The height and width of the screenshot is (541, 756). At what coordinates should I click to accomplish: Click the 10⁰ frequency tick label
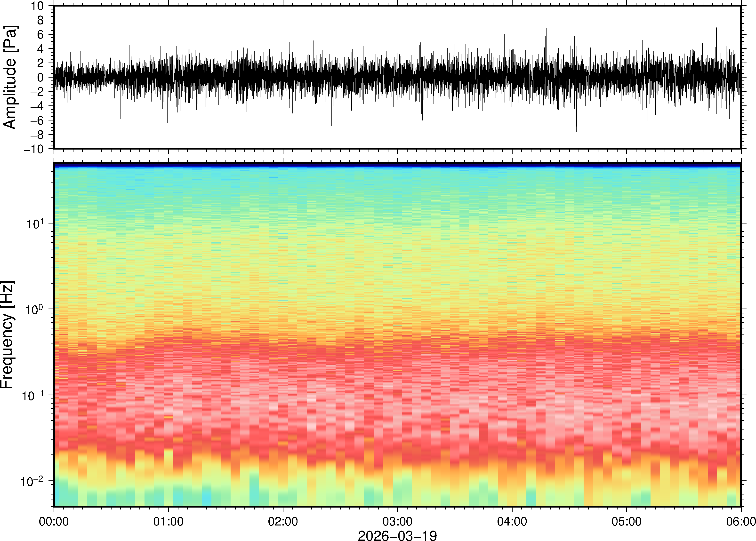tap(35, 310)
